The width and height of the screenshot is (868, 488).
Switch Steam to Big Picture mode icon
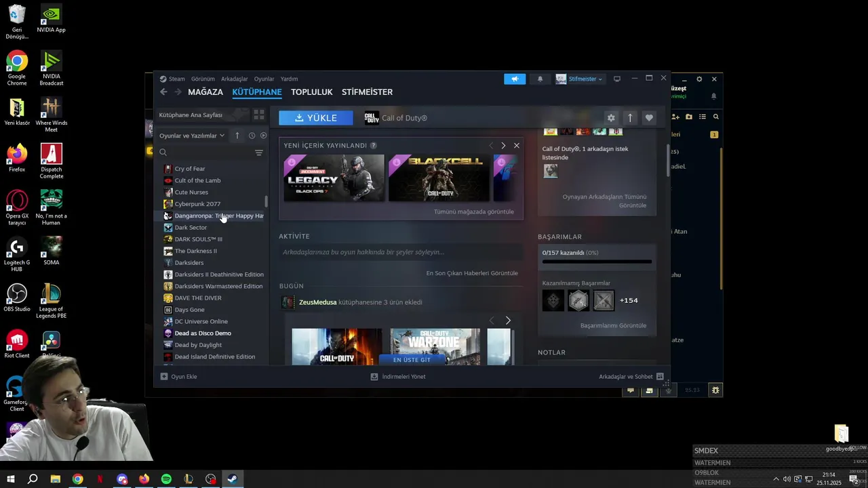617,79
